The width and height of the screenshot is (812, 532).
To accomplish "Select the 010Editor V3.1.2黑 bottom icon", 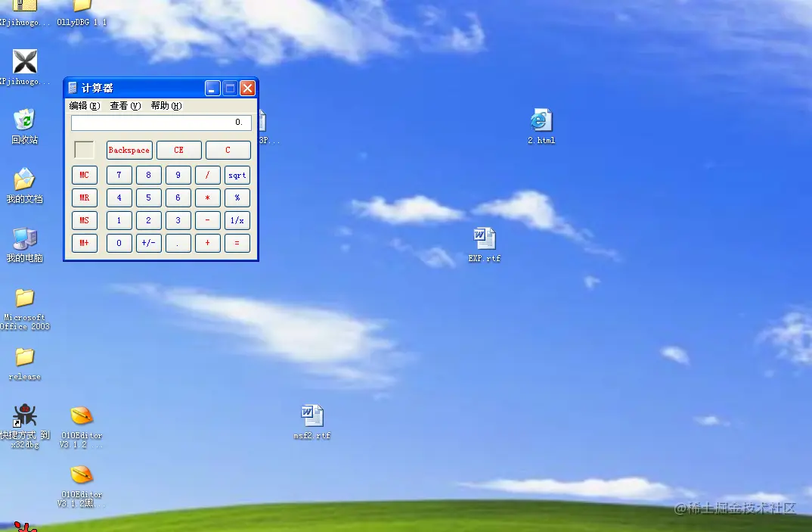I will pyautogui.click(x=82, y=474).
